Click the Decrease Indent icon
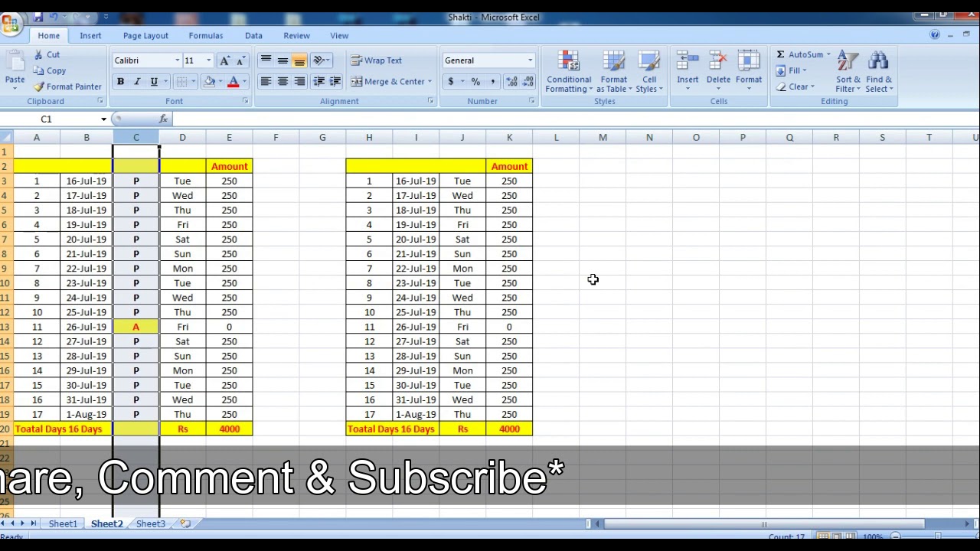This screenshot has height=551, width=980. click(x=318, y=82)
